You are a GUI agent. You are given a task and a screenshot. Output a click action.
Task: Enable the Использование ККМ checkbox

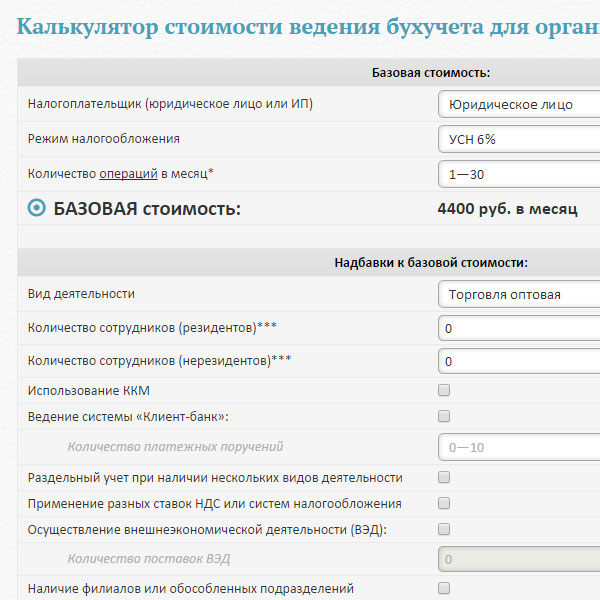click(x=444, y=390)
